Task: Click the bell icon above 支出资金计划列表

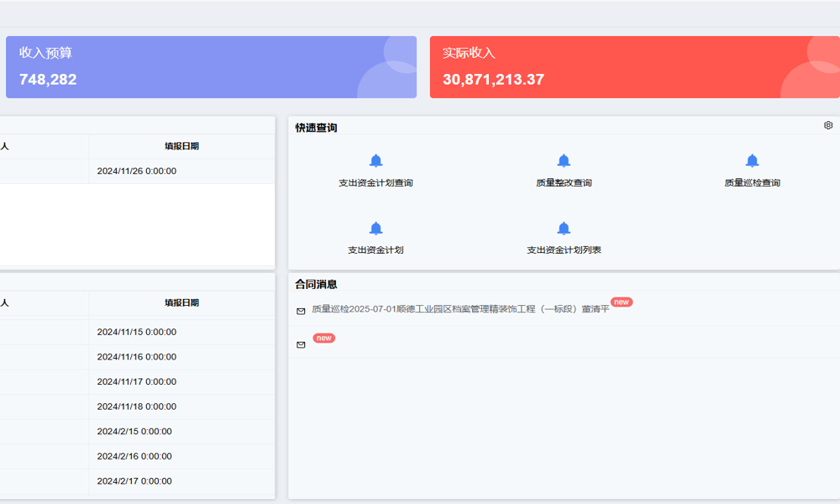Action: 564,228
